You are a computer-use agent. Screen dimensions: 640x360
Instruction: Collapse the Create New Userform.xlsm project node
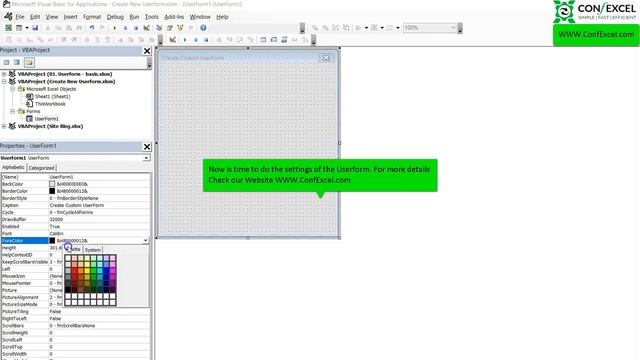coord(4,82)
